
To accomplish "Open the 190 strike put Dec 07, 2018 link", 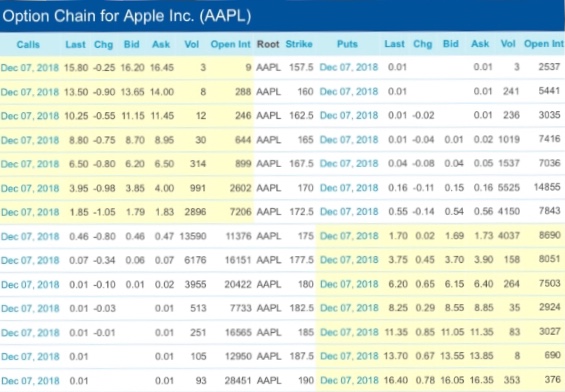I will [349, 380].
